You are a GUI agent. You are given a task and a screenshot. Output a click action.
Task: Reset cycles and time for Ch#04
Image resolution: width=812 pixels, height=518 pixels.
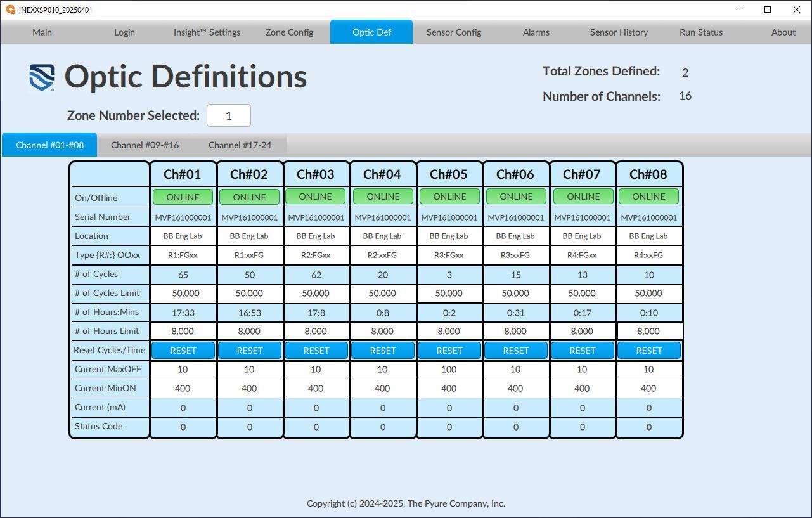tap(383, 350)
